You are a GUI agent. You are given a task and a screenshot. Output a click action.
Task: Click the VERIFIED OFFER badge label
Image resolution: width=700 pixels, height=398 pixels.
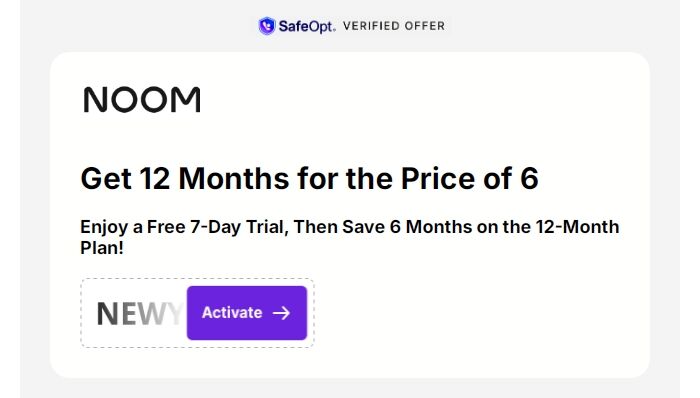(394, 26)
